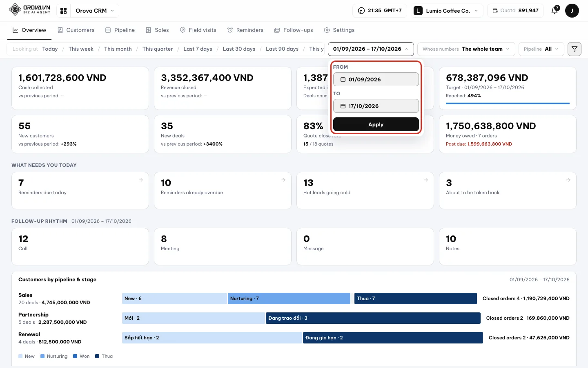Select the Last 7 days filter
588x368 pixels.
click(x=198, y=49)
